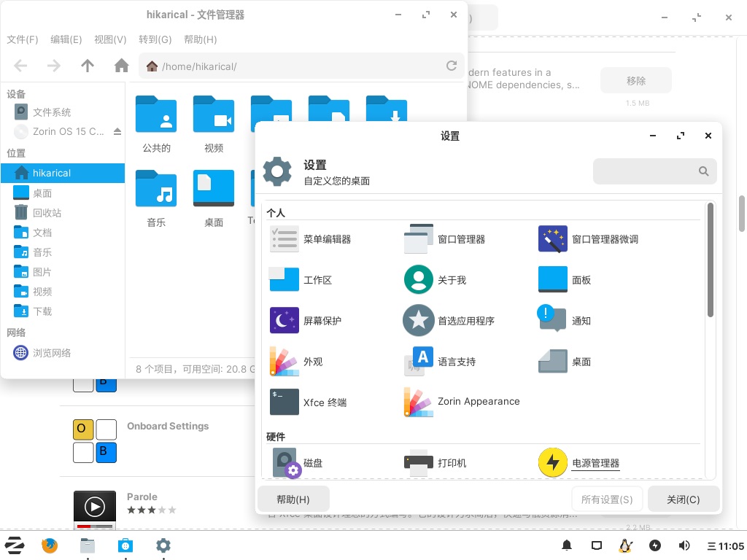The image size is (747, 560).
Task: Open the 编辑(E) menu
Action: click(x=66, y=39)
